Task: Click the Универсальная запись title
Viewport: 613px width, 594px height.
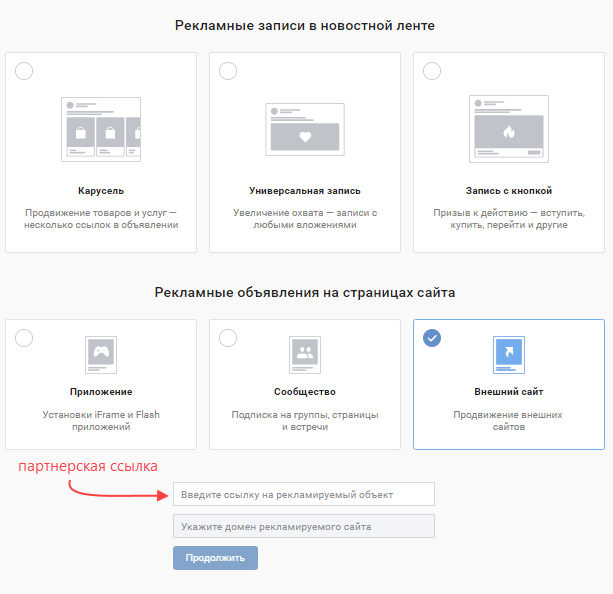Action: click(x=305, y=190)
